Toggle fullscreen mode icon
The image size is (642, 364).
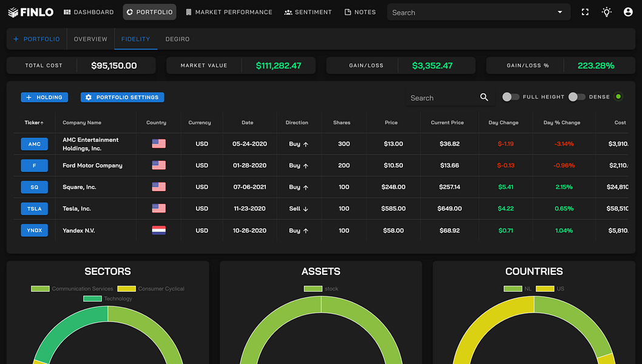(585, 12)
